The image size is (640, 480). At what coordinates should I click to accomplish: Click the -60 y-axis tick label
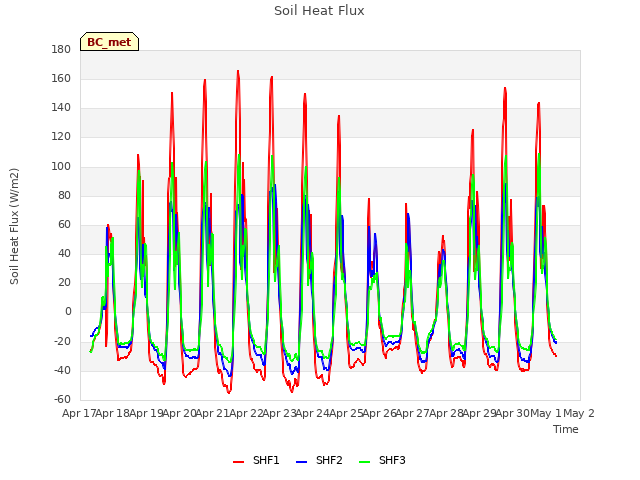click(62, 399)
